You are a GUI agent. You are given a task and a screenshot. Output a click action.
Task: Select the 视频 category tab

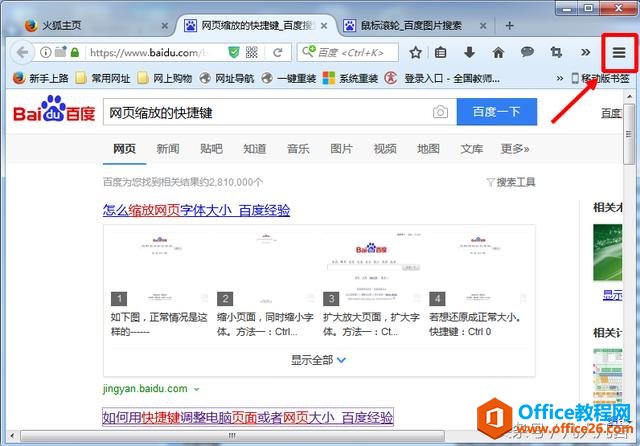point(385,149)
